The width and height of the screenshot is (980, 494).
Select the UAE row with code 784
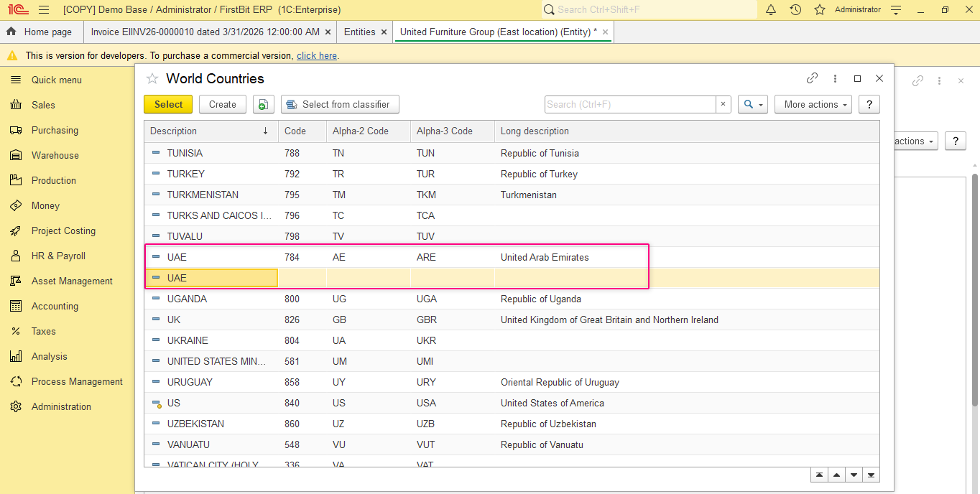click(x=512, y=257)
